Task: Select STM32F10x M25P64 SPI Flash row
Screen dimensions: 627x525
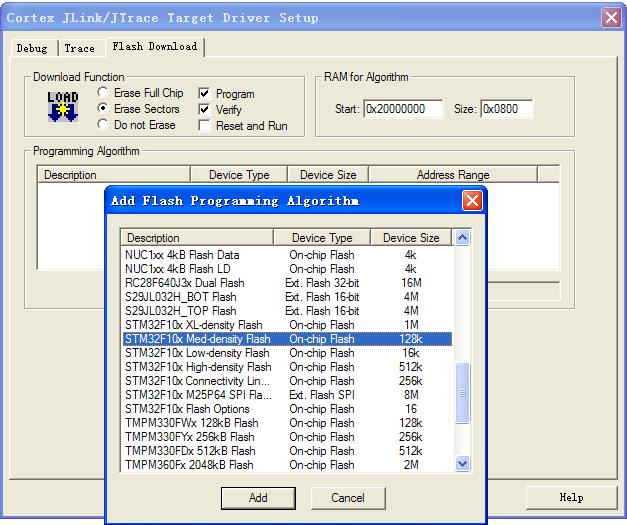Action: 288,395
